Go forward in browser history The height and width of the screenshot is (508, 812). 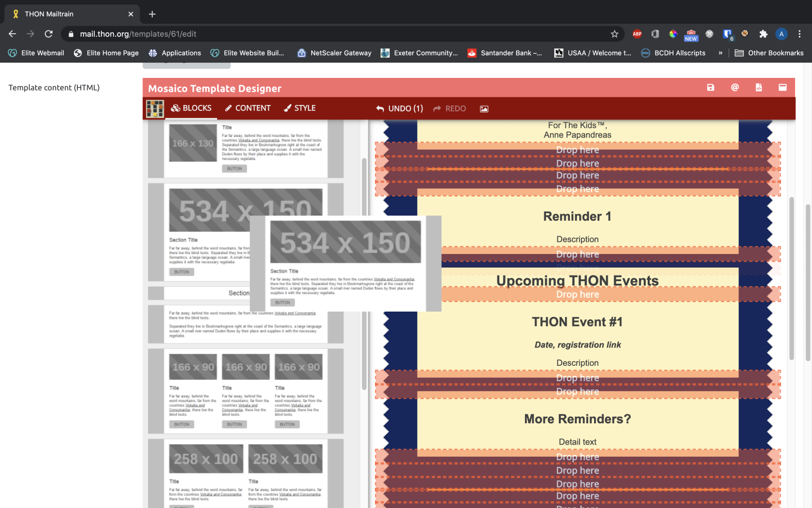tap(30, 34)
